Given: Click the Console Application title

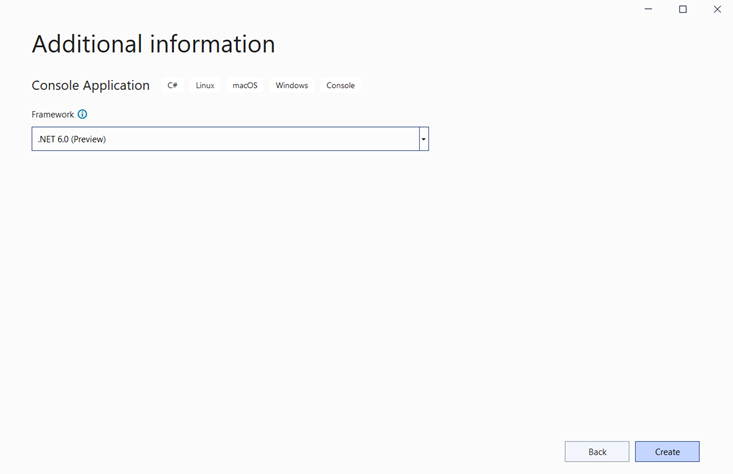Looking at the screenshot, I should (91, 86).
